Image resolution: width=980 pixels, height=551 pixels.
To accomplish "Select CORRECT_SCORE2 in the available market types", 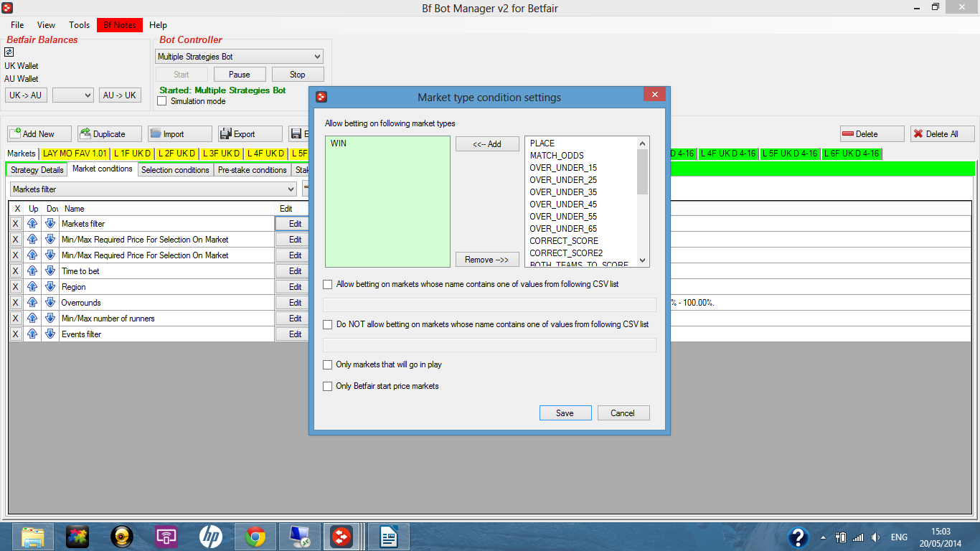I will 566,253.
